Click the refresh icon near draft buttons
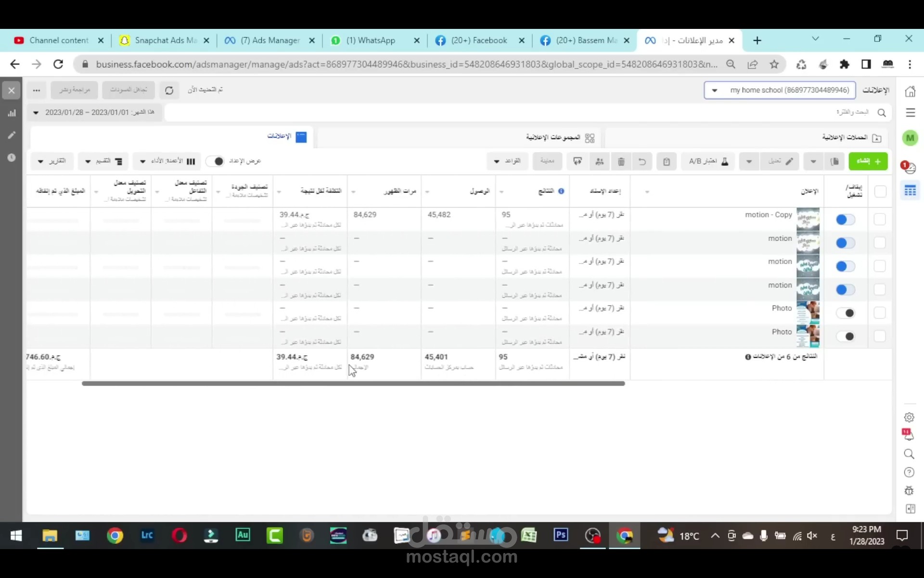Screen dimensions: 924x578 click(169, 90)
